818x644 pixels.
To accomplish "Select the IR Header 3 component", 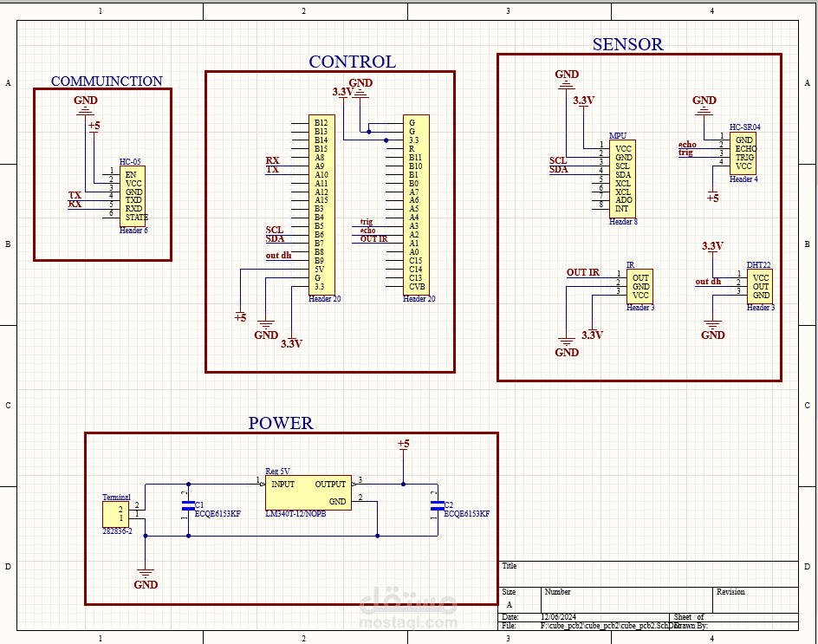I will (639, 282).
